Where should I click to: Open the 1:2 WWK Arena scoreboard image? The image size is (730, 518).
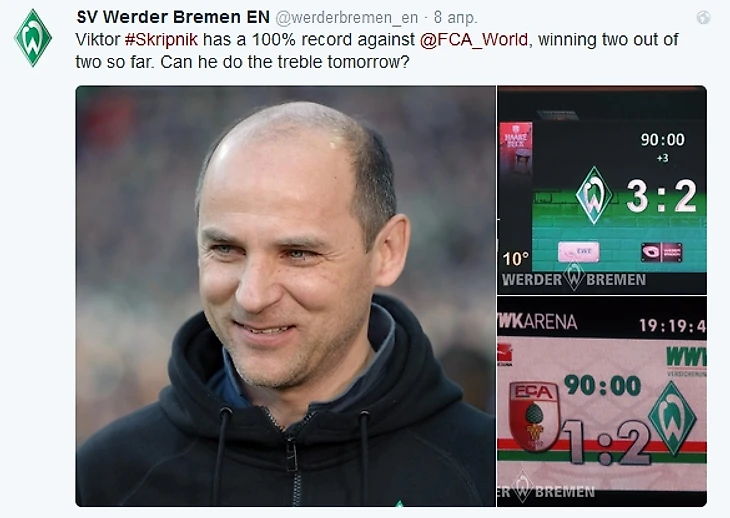[602, 401]
